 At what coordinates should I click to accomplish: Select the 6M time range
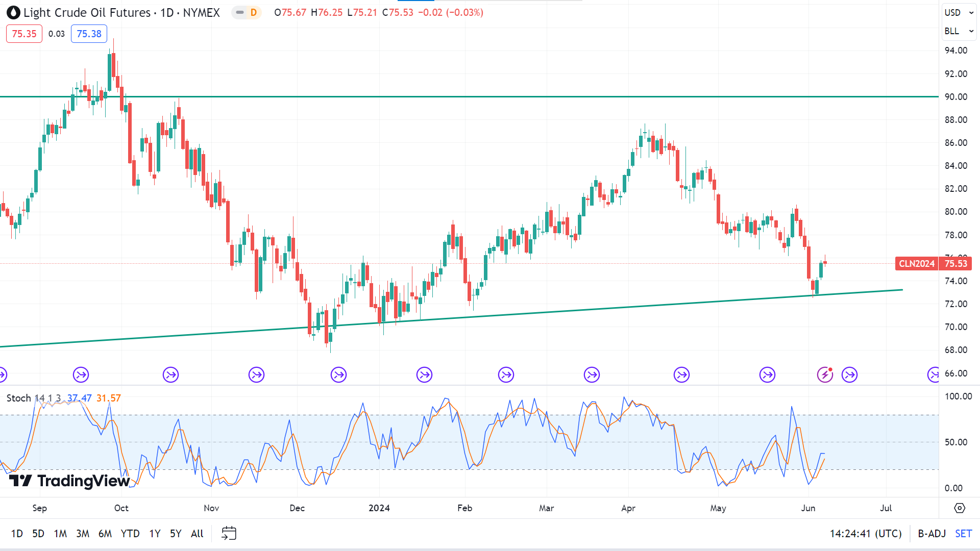tap(105, 534)
